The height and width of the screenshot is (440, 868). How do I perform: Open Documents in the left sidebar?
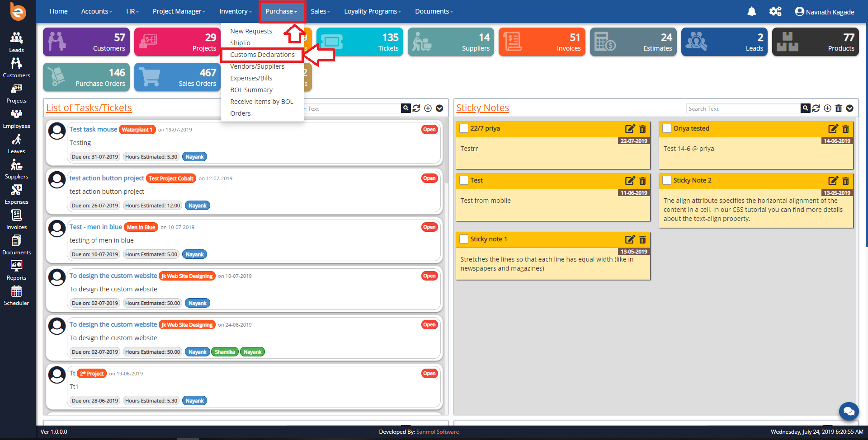pos(16,244)
